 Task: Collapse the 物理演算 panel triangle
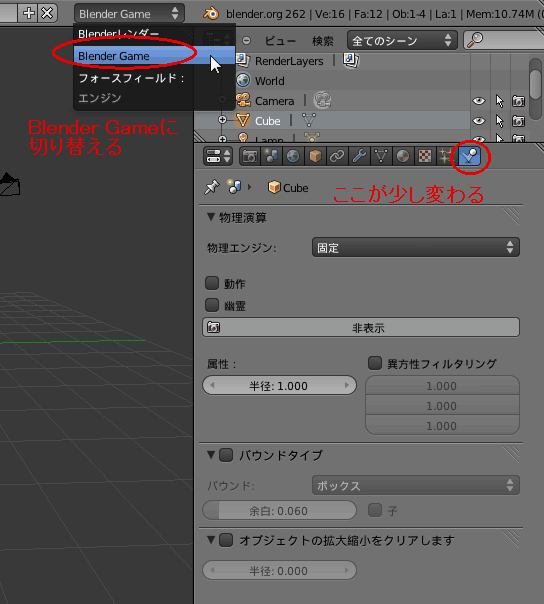211,217
